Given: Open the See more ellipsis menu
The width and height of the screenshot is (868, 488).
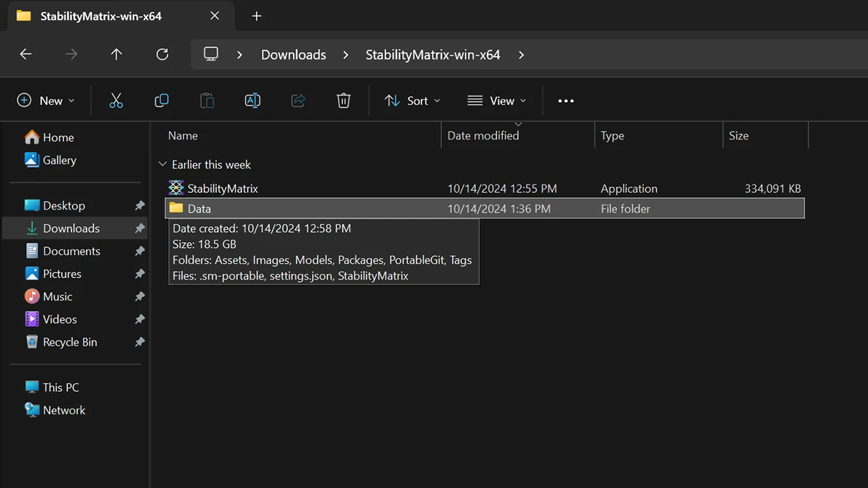Looking at the screenshot, I should click(x=566, y=100).
